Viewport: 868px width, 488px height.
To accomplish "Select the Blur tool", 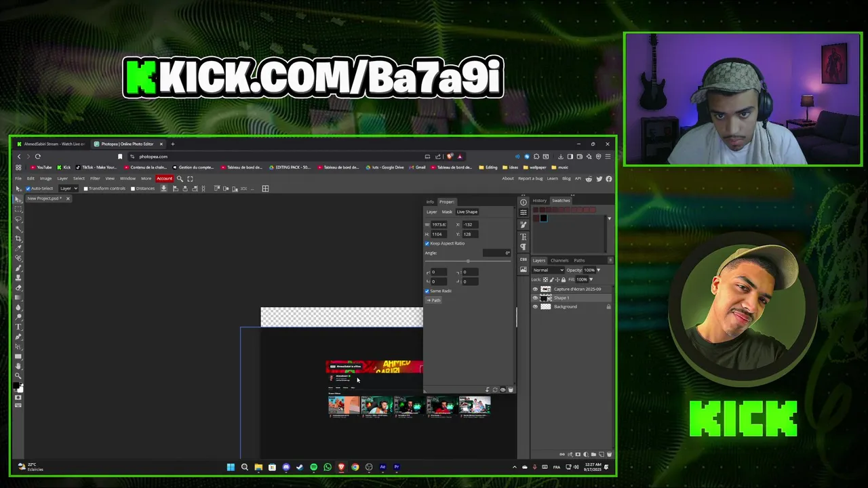I will pyautogui.click(x=18, y=307).
